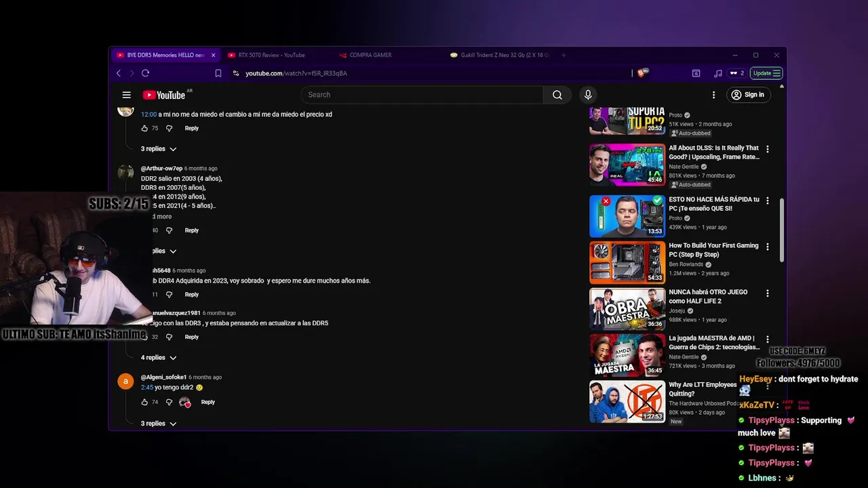Bookmark this page with bookmark icon
This screenshot has height=488, width=868.
point(218,73)
